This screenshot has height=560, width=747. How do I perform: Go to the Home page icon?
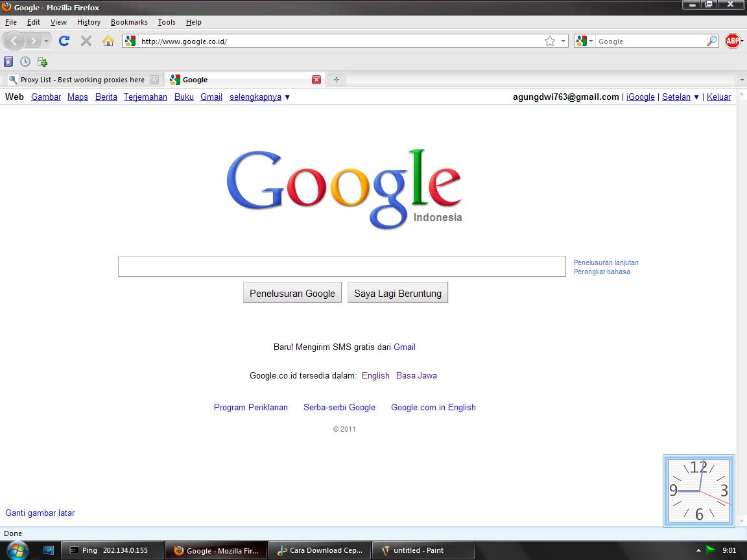click(108, 41)
